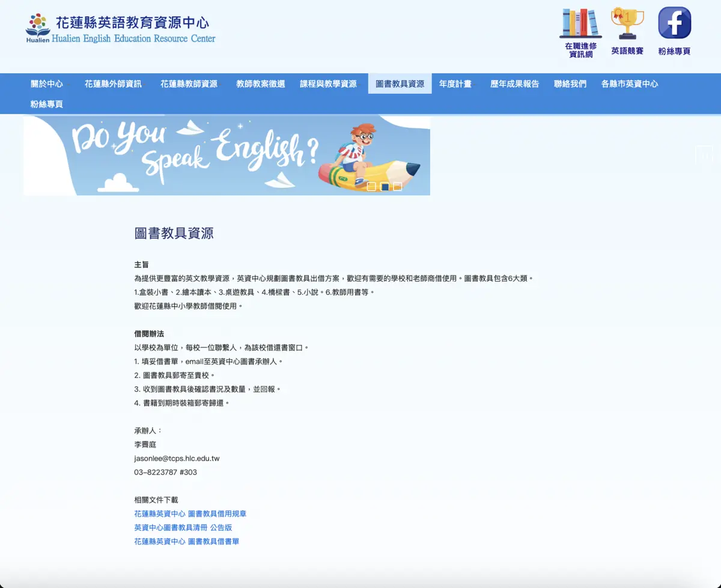Open the 在職進修資訊網 books icon
Screen dimensions: 721x588
pyautogui.click(x=580, y=33)
